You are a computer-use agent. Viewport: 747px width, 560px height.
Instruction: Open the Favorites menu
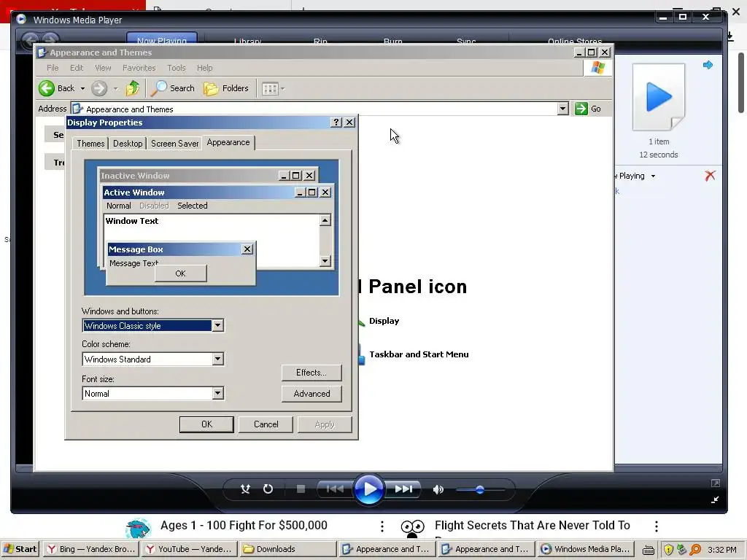pos(139,68)
